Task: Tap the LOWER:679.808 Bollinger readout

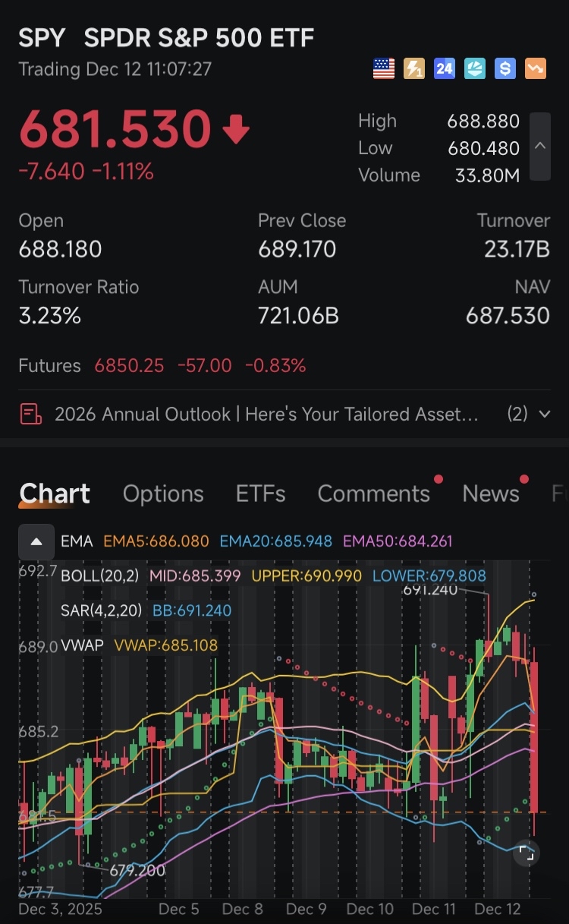Action: point(429,576)
